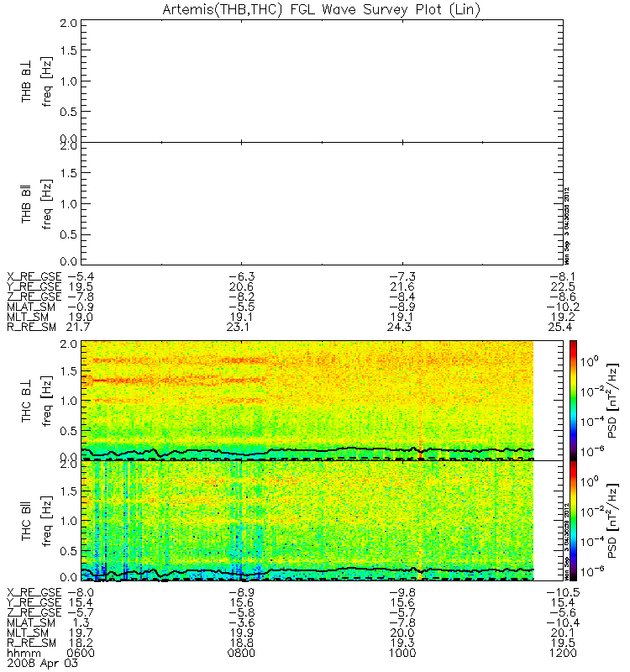Image resolution: width=630 pixels, height=672 pixels.
Task: Click the Z_RE_GSE value "-8.6"
Action: 563,297
